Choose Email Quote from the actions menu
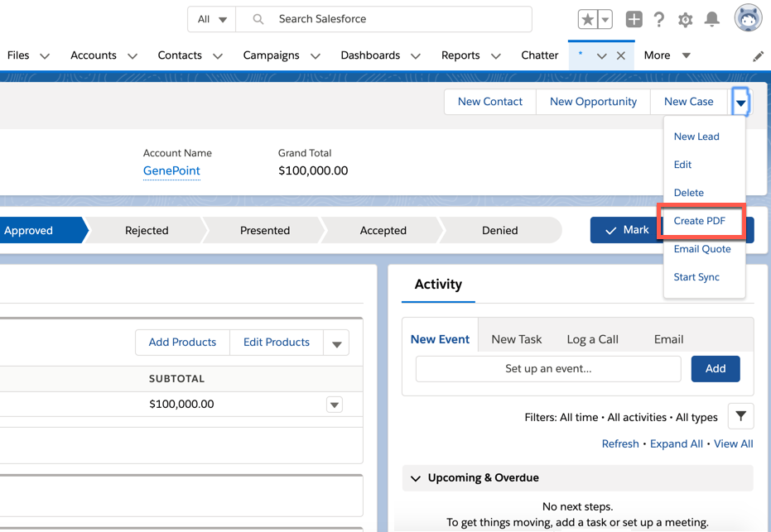 tap(702, 249)
